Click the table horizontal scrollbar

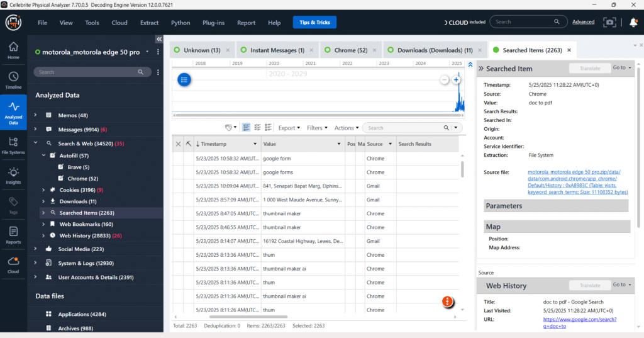tap(248, 317)
